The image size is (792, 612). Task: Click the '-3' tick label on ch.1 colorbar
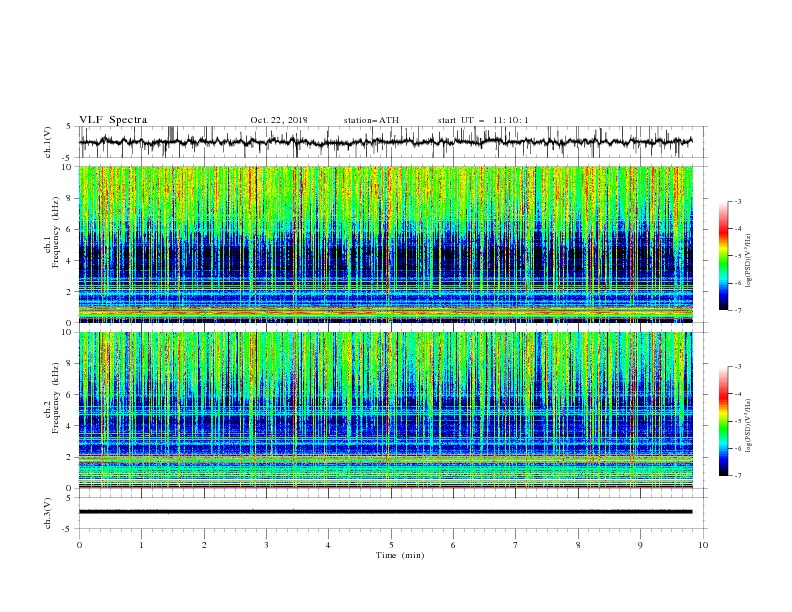click(738, 201)
